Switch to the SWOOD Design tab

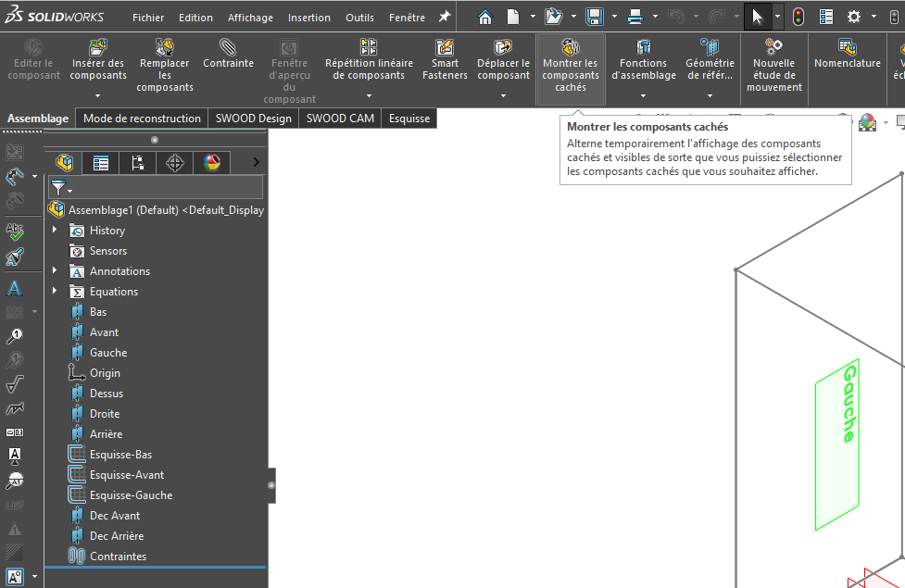254,119
